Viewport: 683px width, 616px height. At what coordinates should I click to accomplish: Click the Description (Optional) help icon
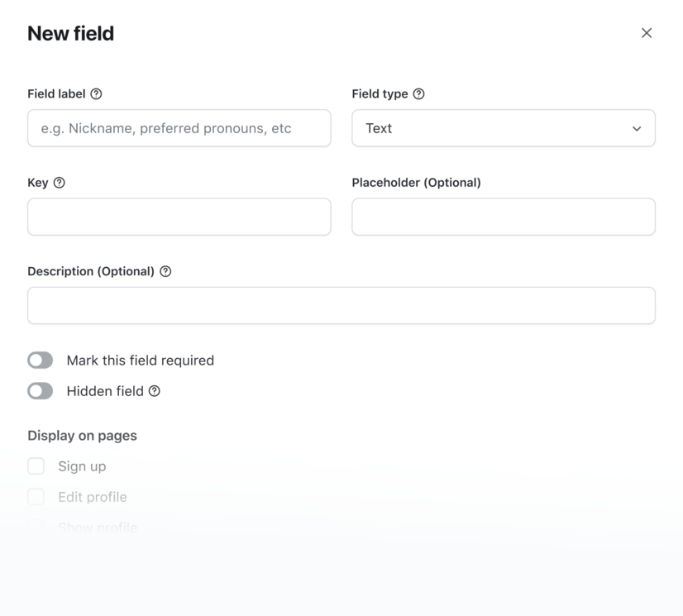165,271
